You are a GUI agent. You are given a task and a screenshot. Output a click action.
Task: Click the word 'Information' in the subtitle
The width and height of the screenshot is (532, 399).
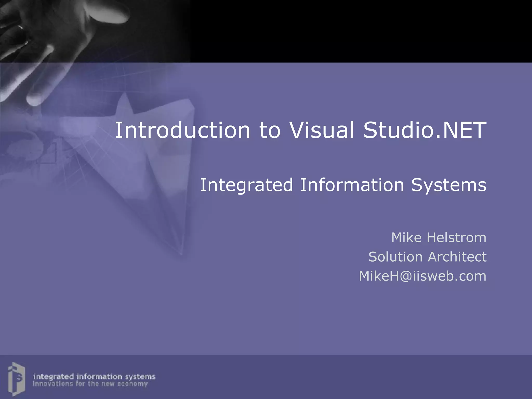[x=352, y=185]
